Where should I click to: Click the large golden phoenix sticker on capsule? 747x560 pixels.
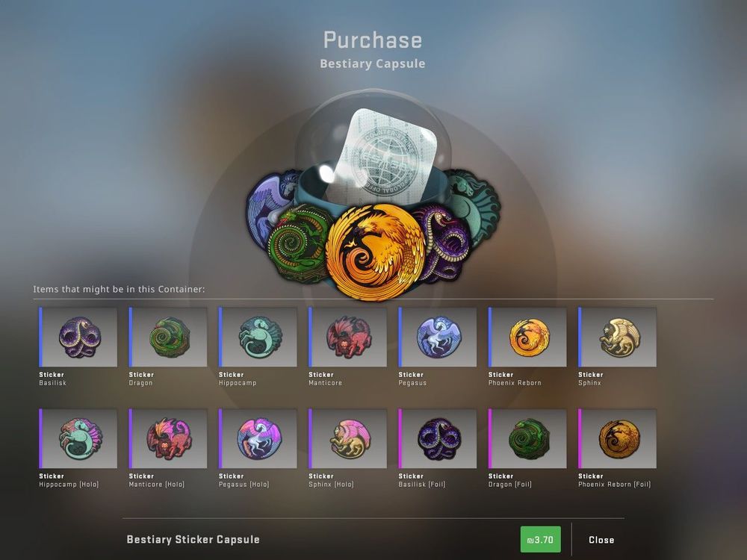pyautogui.click(x=376, y=252)
